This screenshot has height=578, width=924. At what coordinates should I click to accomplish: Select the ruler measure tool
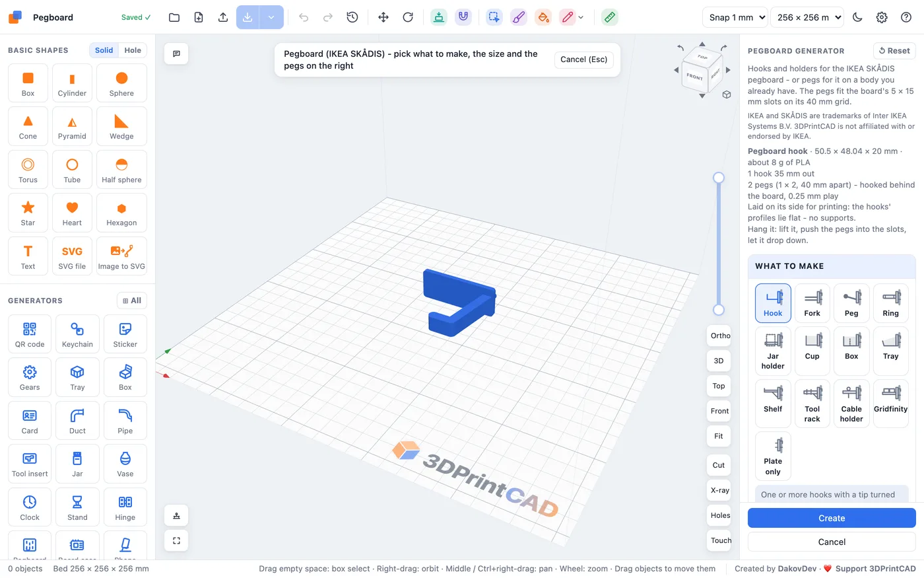click(610, 17)
